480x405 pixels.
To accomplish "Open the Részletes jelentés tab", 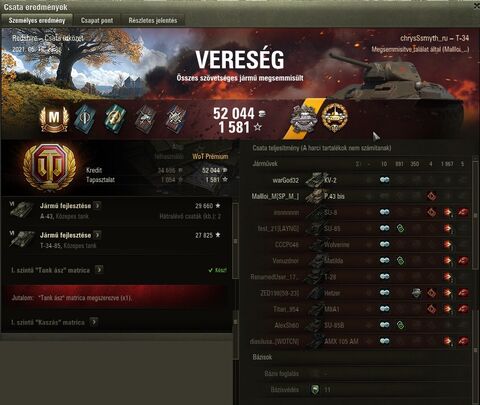I will coord(153,20).
